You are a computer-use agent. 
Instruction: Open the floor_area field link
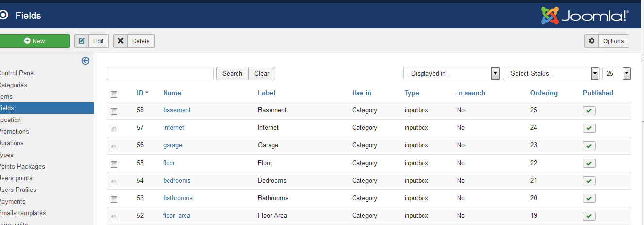click(x=177, y=215)
